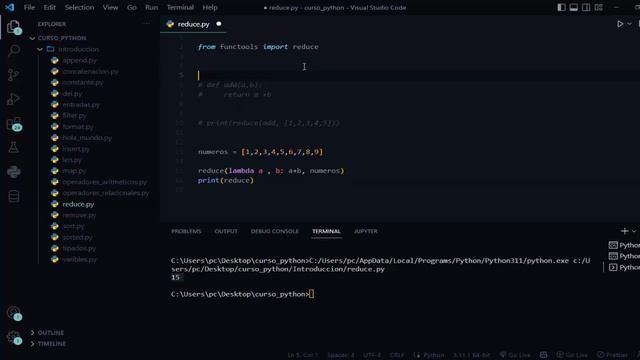Open the Edit menu
This screenshot has width=640, height=360.
(x=49, y=7)
